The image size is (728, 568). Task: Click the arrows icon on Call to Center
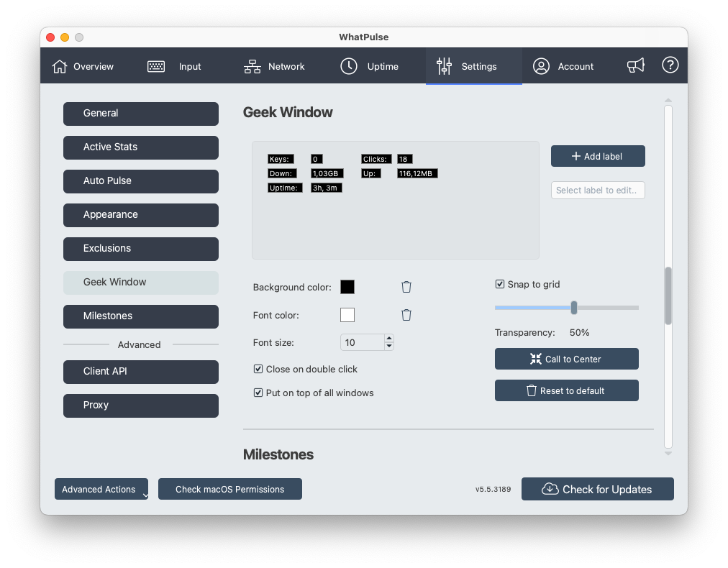(x=536, y=359)
